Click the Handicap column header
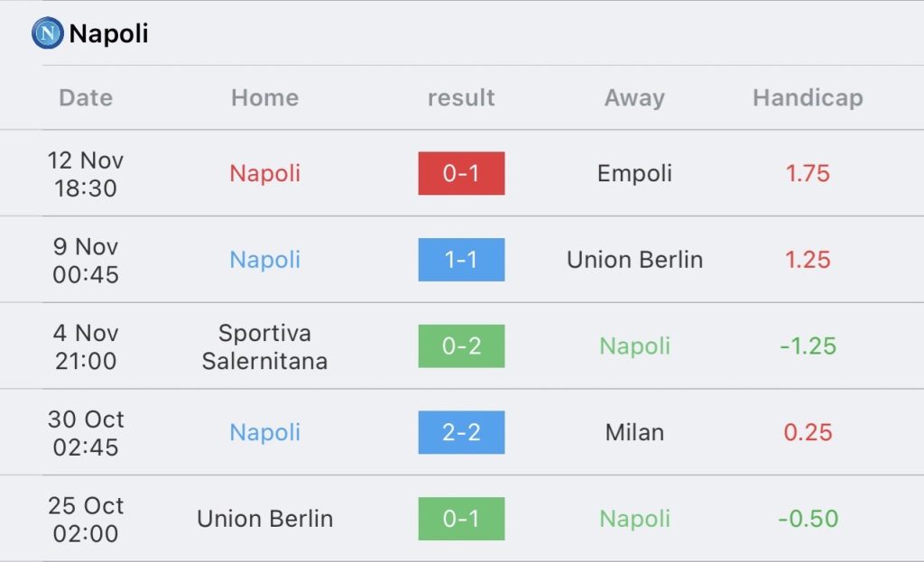Image resolution: width=924 pixels, height=562 pixels. [808, 97]
